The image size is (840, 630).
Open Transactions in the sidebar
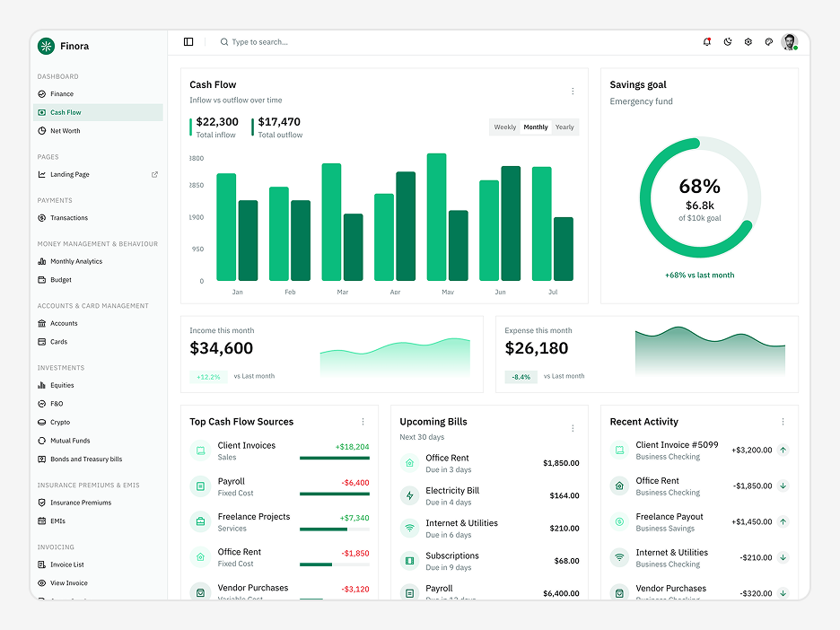(98, 218)
